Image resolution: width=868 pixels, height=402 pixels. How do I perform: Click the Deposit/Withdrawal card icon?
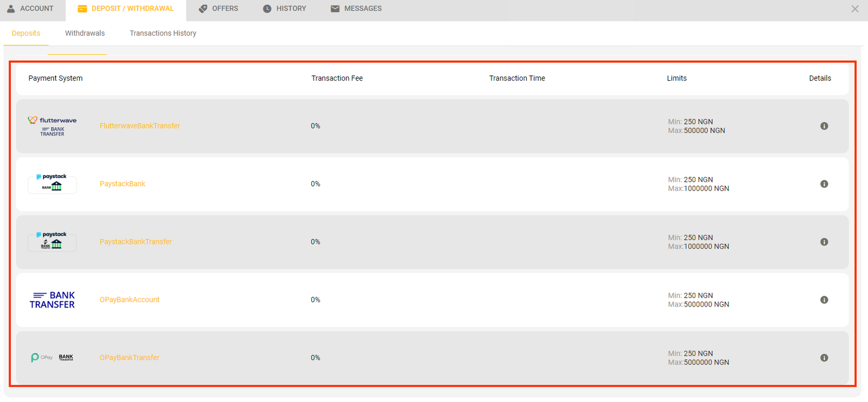pos(83,8)
